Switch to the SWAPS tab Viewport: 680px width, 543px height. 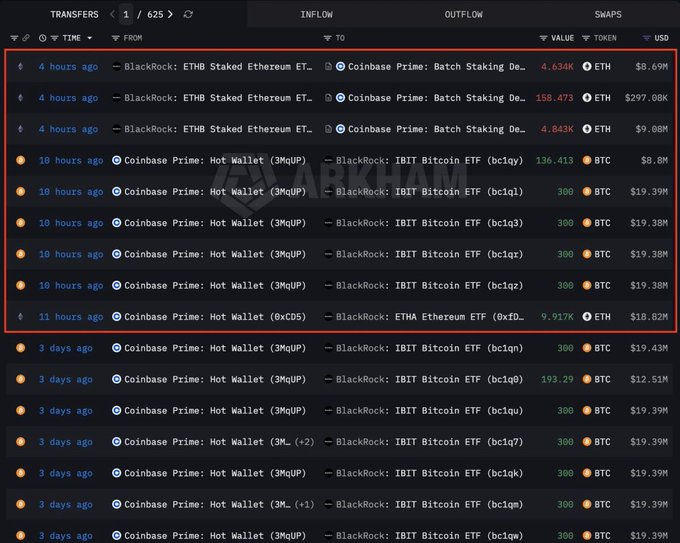608,14
